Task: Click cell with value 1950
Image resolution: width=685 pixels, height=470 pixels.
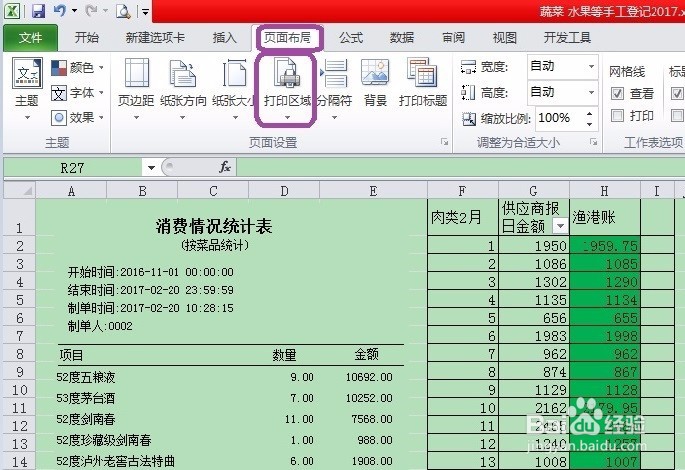Action: tap(534, 246)
